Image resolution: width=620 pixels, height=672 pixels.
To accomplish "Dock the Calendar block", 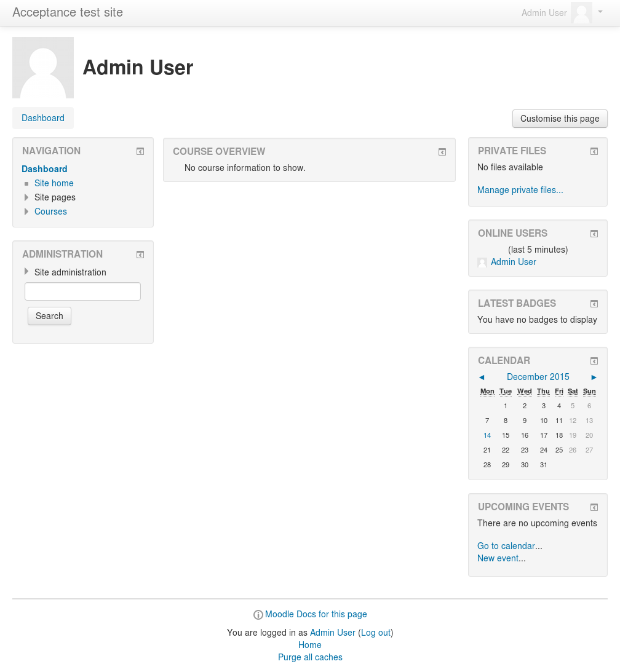I will tap(594, 361).
